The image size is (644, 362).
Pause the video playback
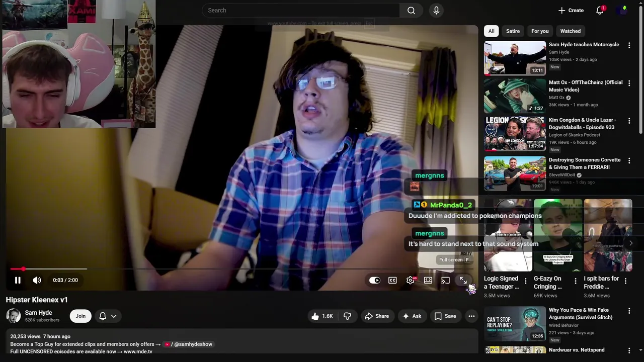click(18, 280)
